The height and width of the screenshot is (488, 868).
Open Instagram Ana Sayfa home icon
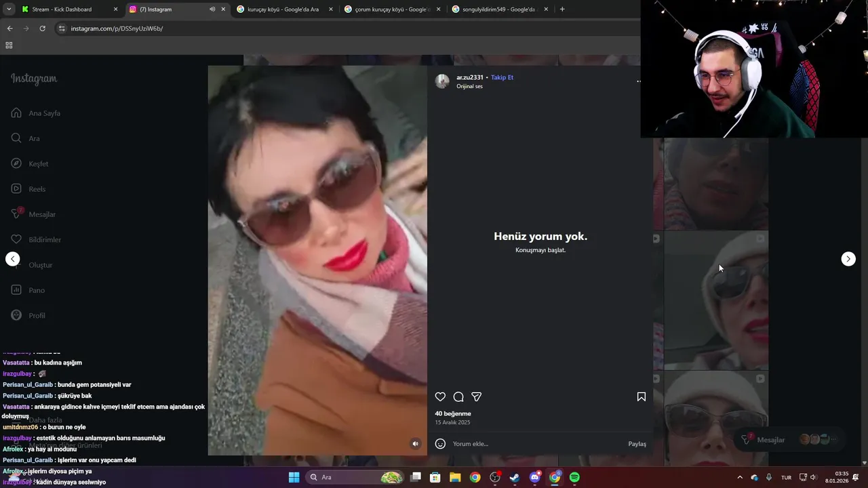16,113
